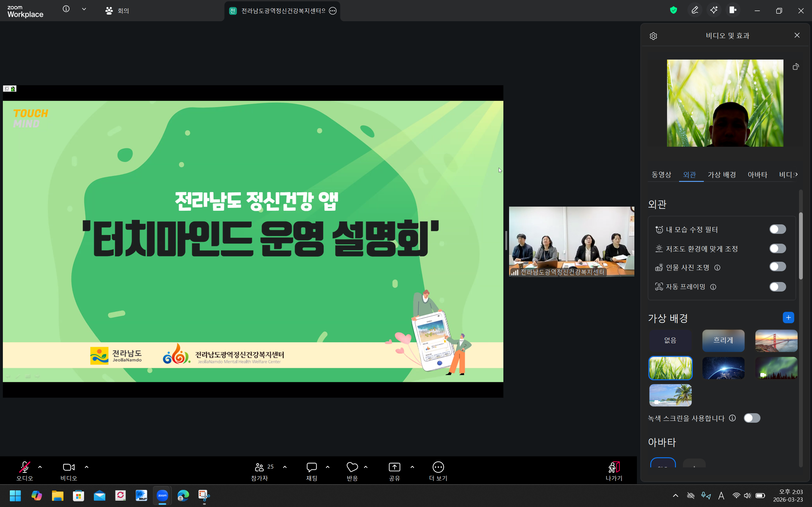Expand the video options chevron
This screenshot has width=812, height=507.
click(86, 467)
